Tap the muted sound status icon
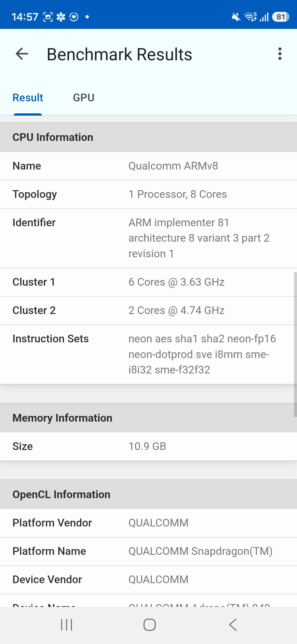The width and height of the screenshot is (297, 644). pos(236,17)
